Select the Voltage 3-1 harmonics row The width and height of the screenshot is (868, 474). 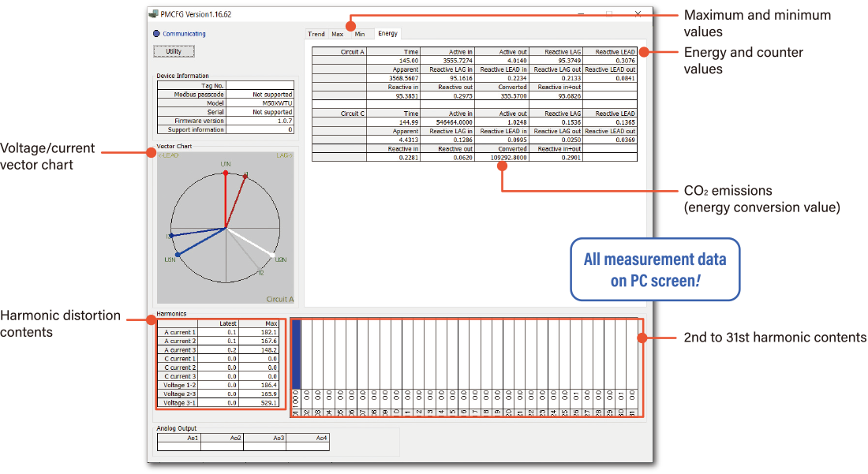pyautogui.click(x=217, y=403)
